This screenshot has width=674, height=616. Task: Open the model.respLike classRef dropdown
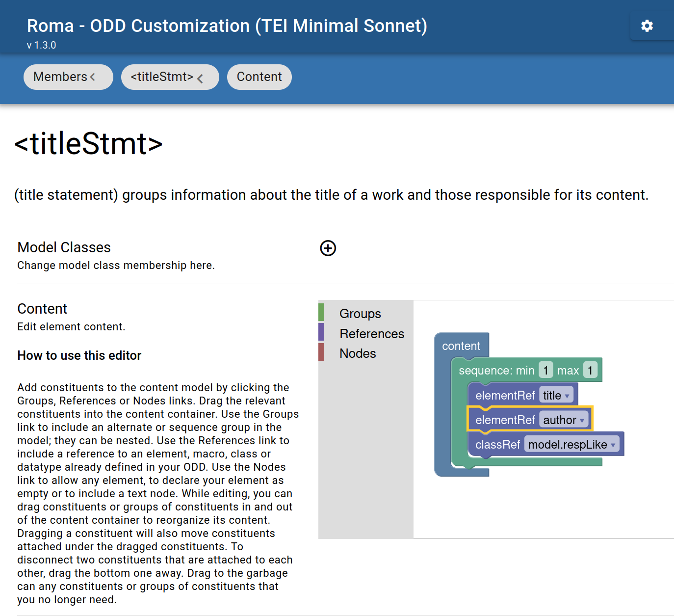[x=571, y=444]
